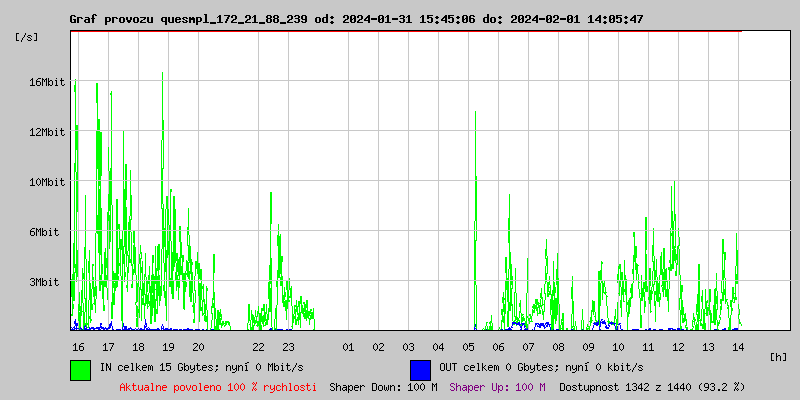Viewport: 800px width, 400px height.
Task: Click the 10Mbit y-axis label
Action: point(47,182)
